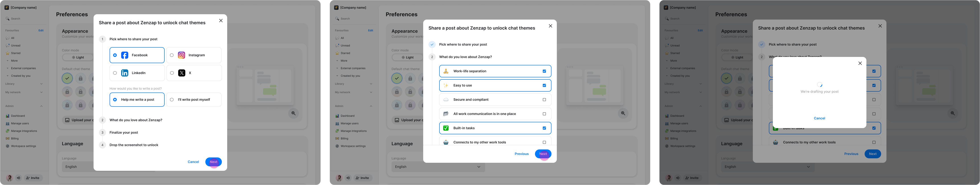This screenshot has width=980, height=185.
Task: Select "Help me write a post" option
Action: 137,100
